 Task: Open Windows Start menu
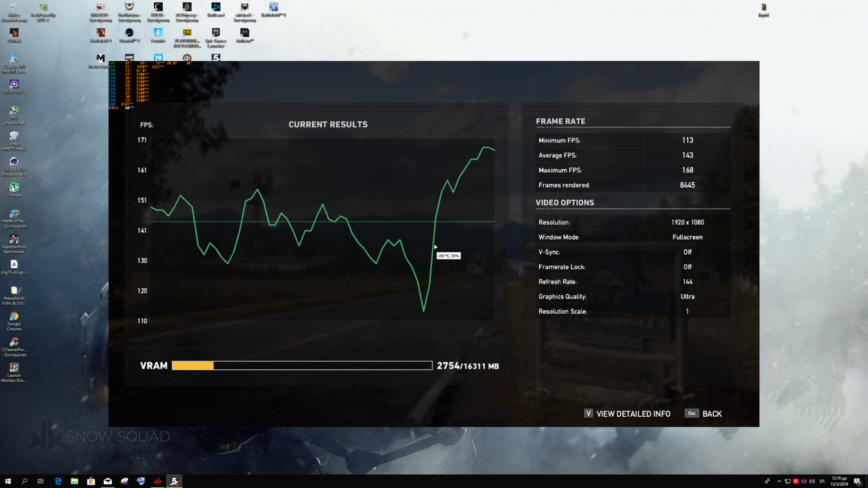(7, 481)
